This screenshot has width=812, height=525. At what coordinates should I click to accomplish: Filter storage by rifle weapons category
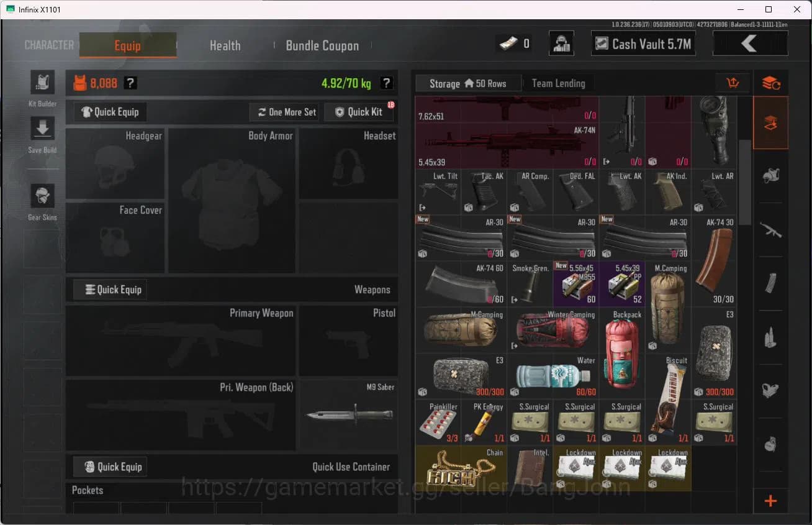(771, 230)
